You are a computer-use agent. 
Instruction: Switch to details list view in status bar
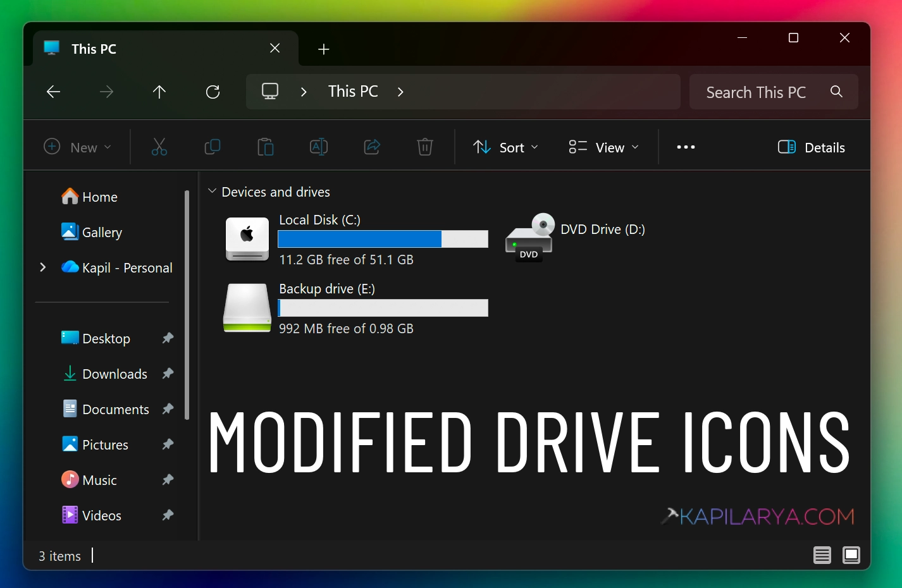(822, 556)
